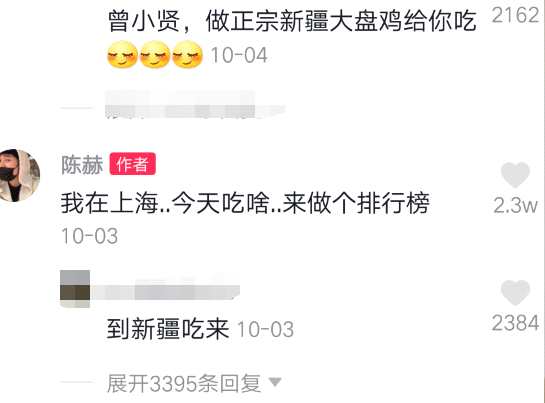Click the 10-03 date under 陈赫's comment
This screenshot has width=545, height=403.
click(x=90, y=236)
